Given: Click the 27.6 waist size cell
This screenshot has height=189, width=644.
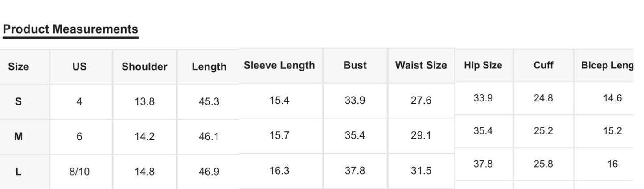Looking at the screenshot, I should (421, 100).
